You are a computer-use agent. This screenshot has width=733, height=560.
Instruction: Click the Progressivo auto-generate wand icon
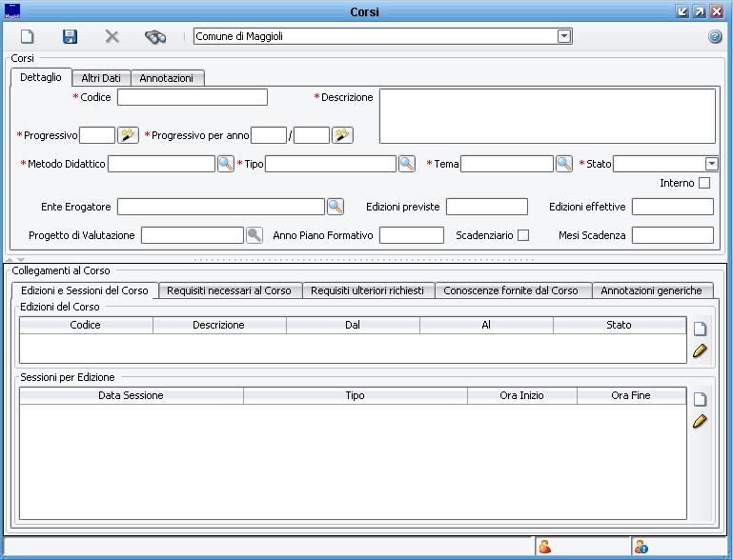point(129,135)
